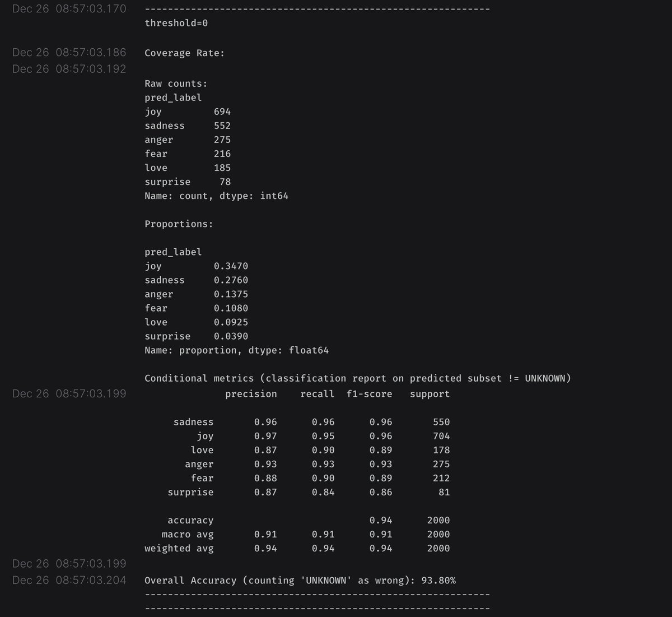Click the support column header
Image resolution: width=672 pixels, height=617 pixels.
[x=430, y=394]
